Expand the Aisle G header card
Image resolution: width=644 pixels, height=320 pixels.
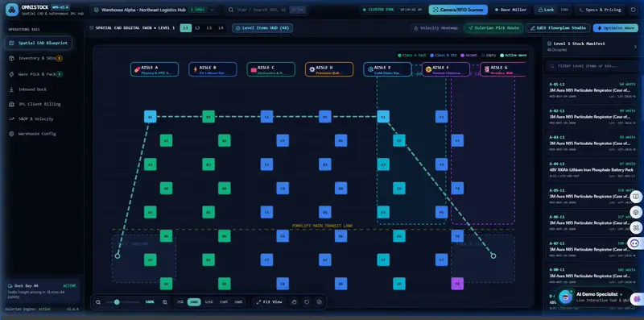point(503,69)
